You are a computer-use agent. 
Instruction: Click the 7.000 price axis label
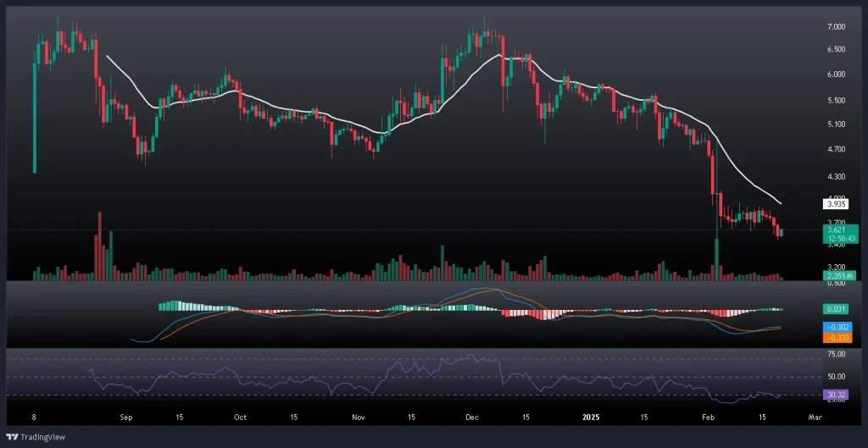tap(837, 27)
